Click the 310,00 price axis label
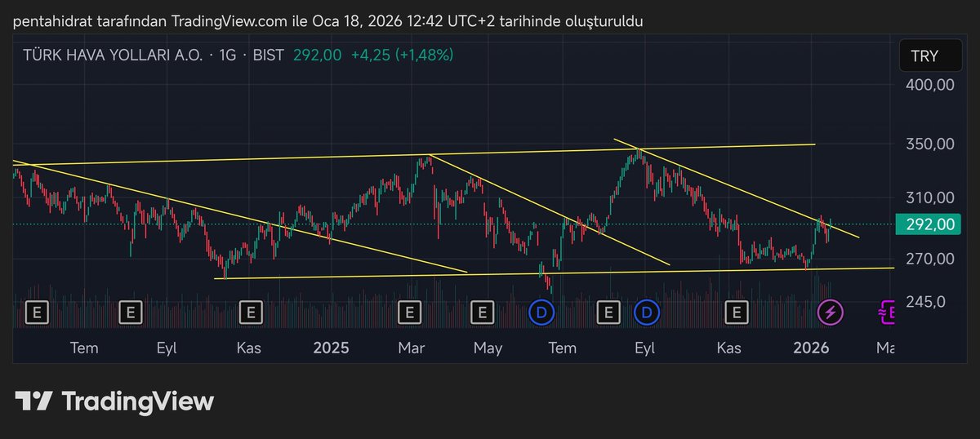980x439 pixels. coord(930,197)
